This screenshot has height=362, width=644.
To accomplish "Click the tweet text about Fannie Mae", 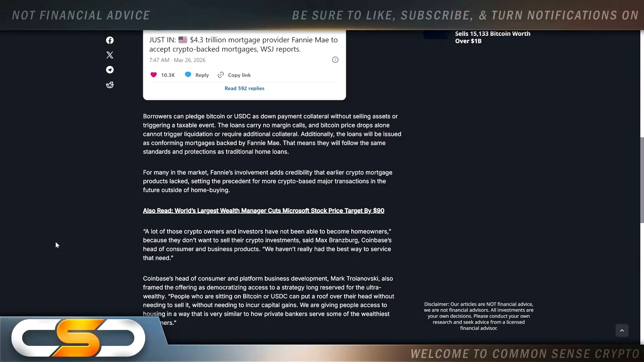I will point(244,45).
